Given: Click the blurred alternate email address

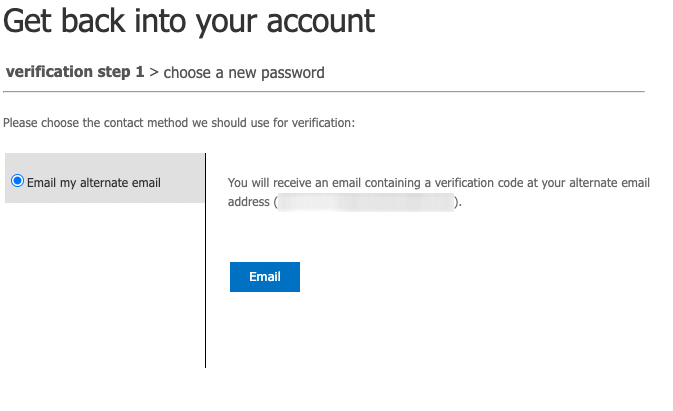Looking at the screenshot, I should pyautogui.click(x=365, y=202).
